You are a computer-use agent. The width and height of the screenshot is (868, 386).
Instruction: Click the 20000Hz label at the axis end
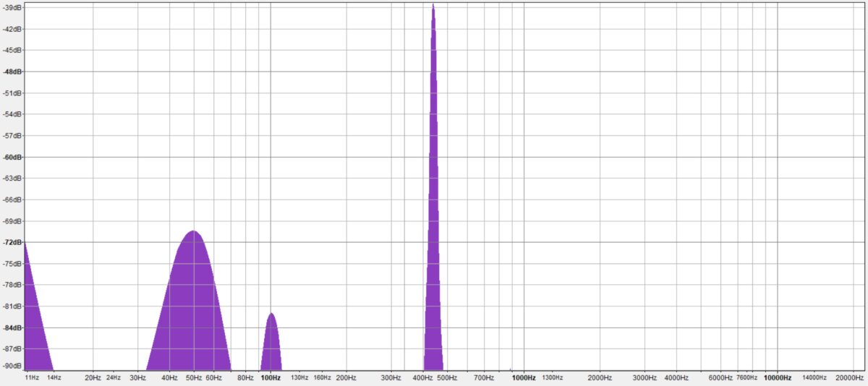point(850,377)
